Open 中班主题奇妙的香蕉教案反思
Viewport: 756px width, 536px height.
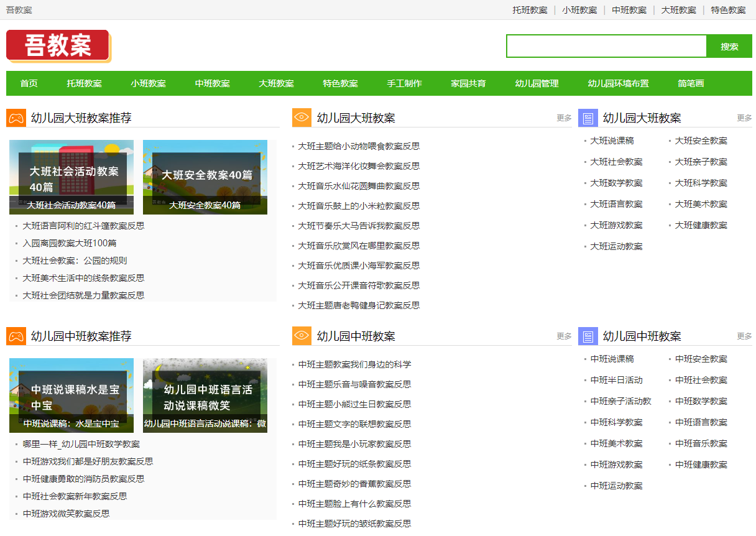pyautogui.click(x=354, y=484)
